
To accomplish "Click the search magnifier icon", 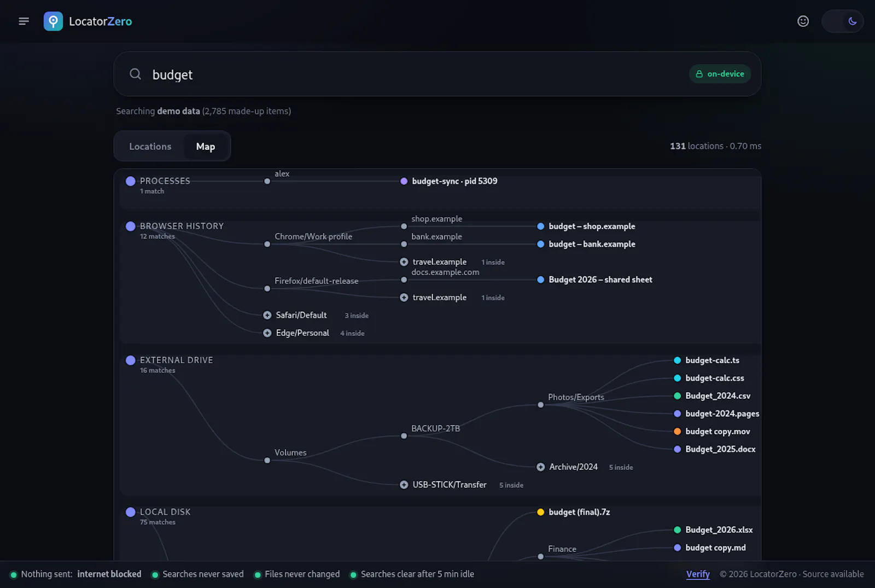I will [135, 74].
